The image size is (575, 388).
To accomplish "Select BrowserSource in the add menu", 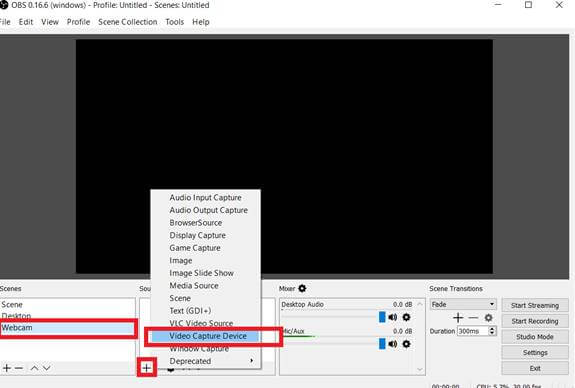I will pyautogui.click(x=205, y=223).
